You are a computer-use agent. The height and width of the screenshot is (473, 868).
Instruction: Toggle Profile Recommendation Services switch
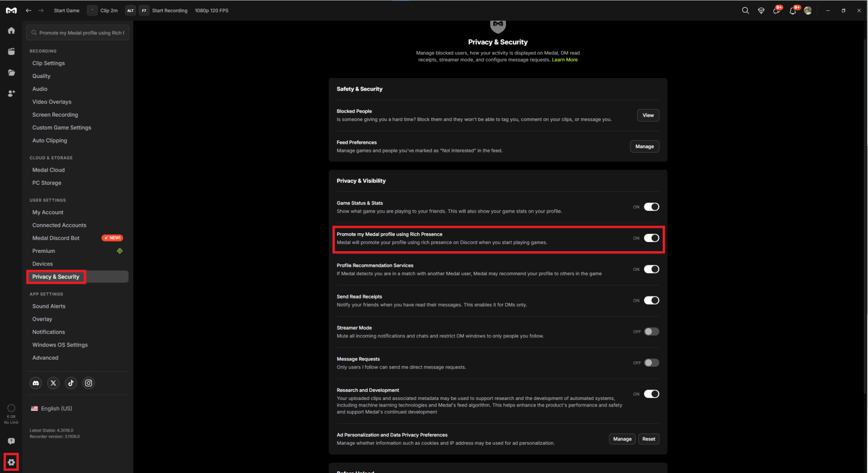[651, 269]
